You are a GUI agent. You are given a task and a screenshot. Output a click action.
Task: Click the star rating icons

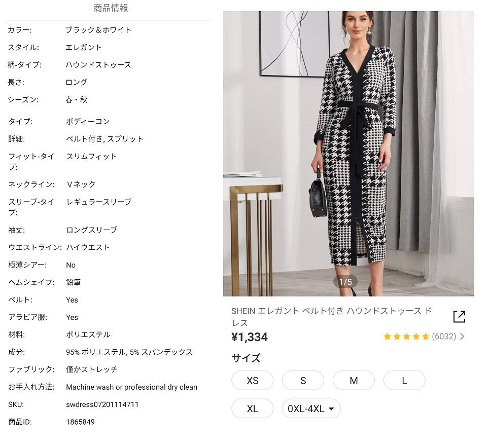coord(406,337)
